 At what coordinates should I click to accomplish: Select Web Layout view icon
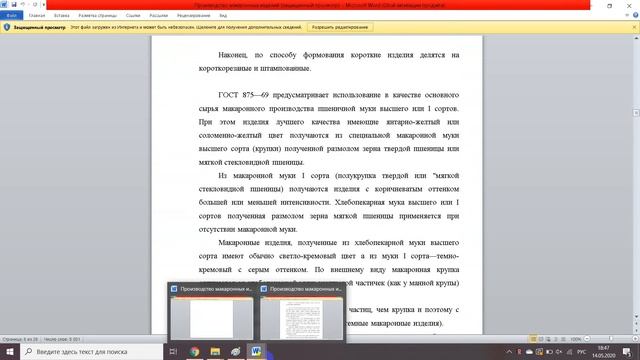pos(548,339)
